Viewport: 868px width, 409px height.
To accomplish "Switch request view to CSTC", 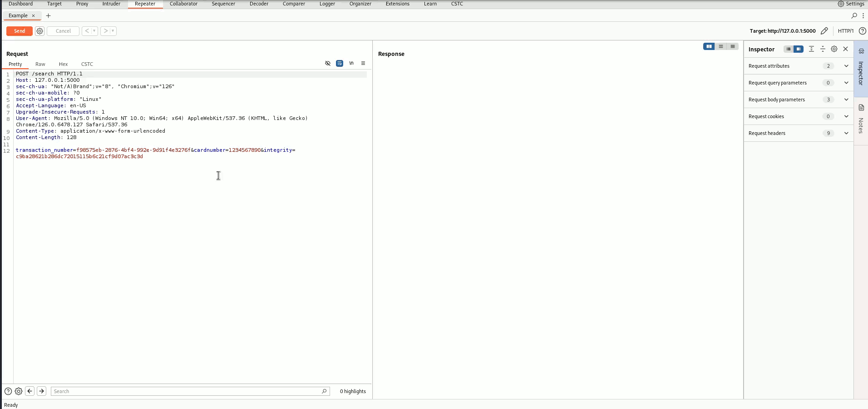I will 87,64.
